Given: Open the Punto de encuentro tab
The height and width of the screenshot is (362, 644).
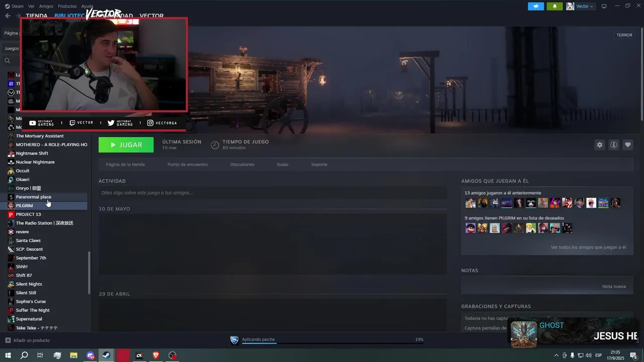Looking at the screenshot, I should click(x=188, y=164).
